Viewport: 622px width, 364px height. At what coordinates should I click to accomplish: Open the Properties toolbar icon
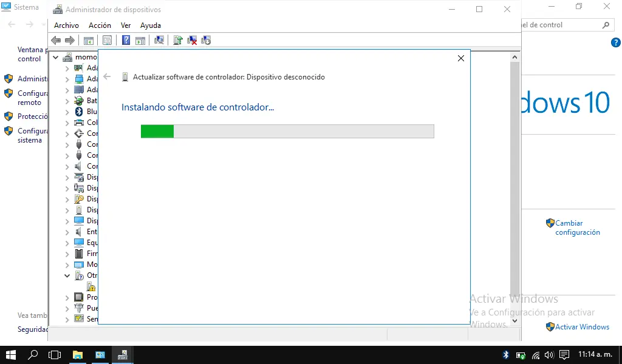[107, 41]
